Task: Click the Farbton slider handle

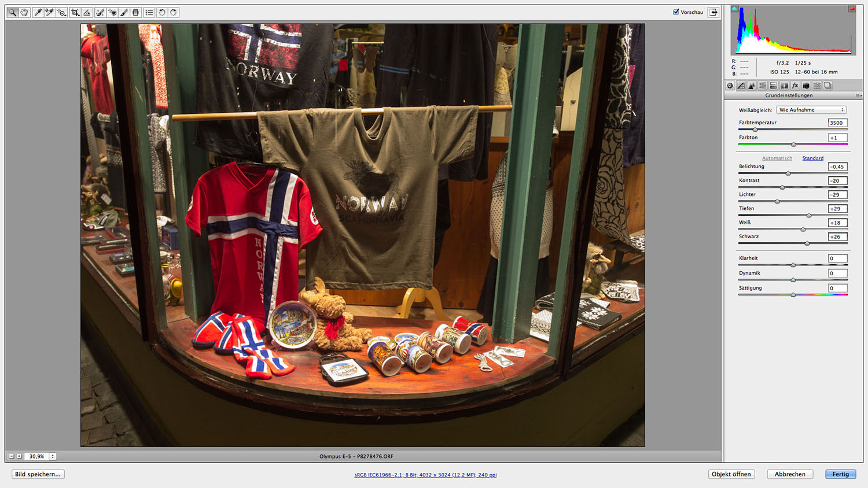Action: coord(794,145)
